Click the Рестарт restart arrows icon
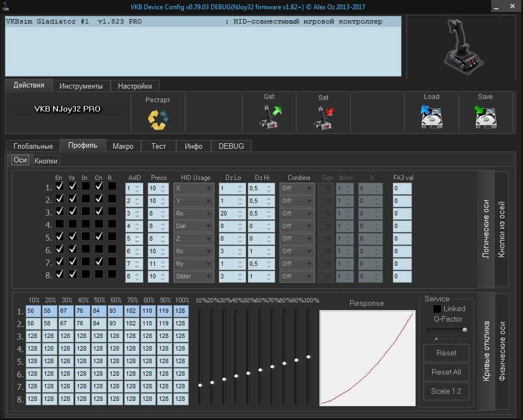This screenshot has width=523, height=420. tap(158, 119)
